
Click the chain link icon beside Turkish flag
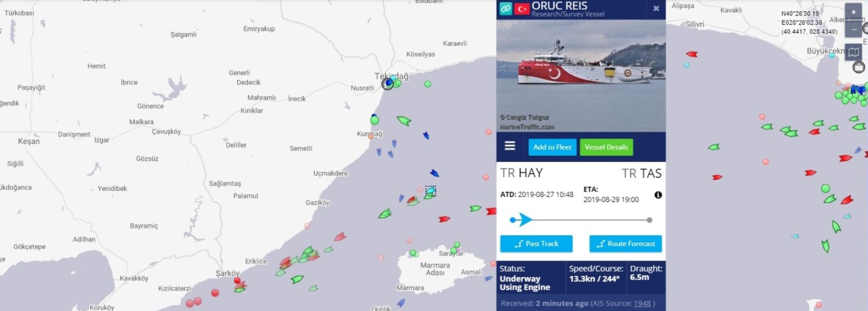pos(506,8)
